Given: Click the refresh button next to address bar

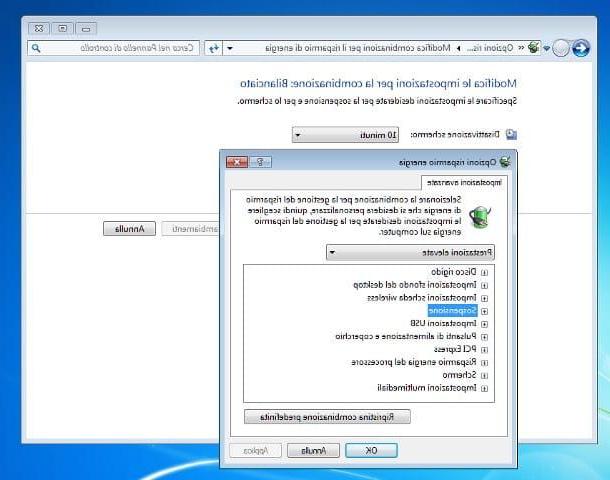Looking at the screenshot, I should [x=214, y=48].
